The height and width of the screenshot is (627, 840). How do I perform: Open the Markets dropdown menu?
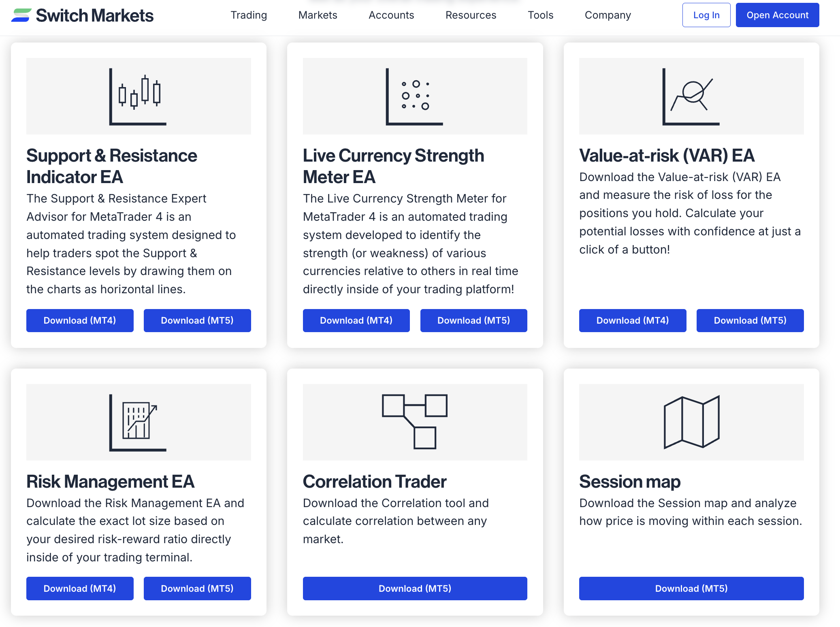click(318, 15)
